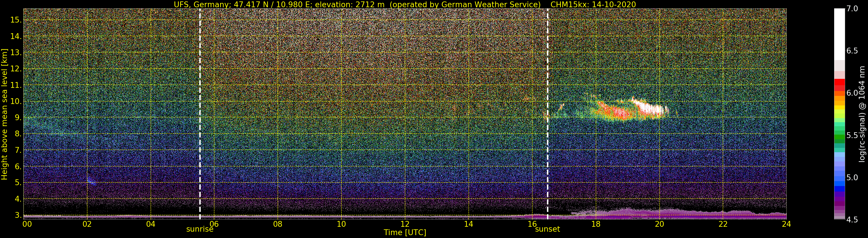
Task: Click the "18" tick on the time axis
Action: coord(596,224)
